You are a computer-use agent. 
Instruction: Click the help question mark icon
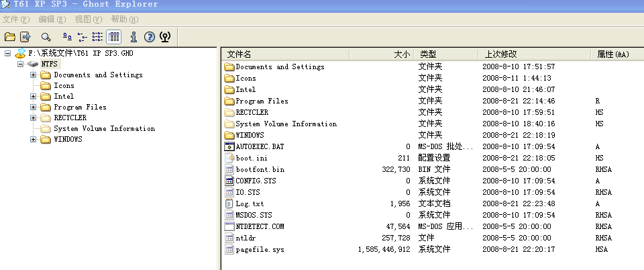tap(150, 37)
